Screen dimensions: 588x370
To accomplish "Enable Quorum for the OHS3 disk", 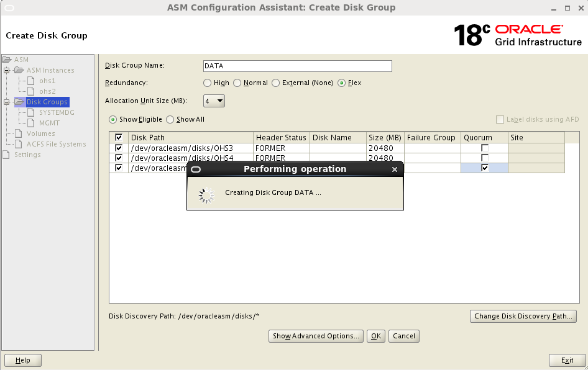I will coord(484,148).
